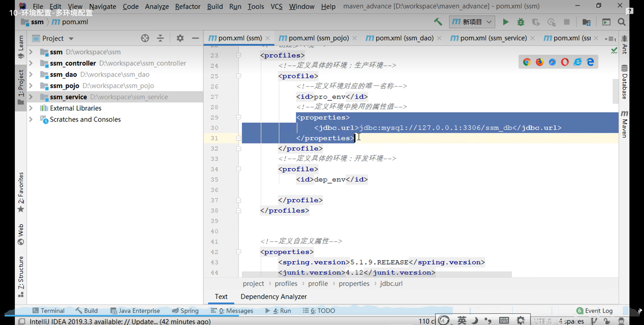Click the Debug bug icon
This screenshot has height=325, width=644.
[520, 22]
